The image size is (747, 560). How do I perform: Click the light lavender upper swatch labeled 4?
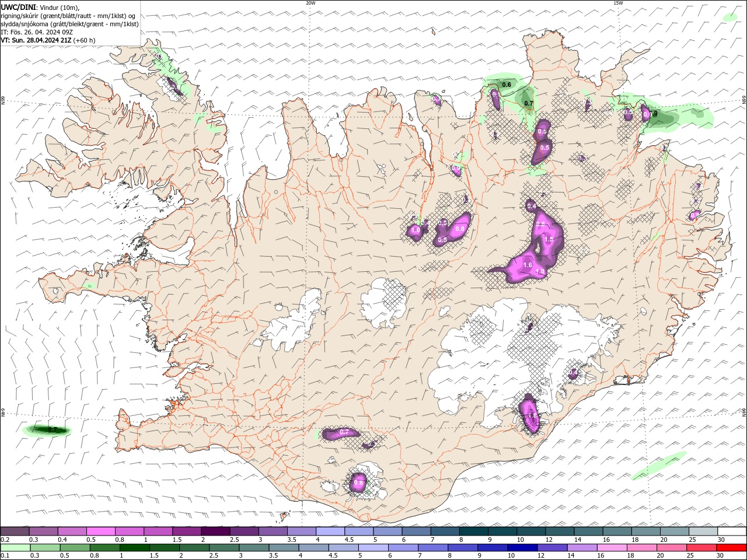coord(329,531)
